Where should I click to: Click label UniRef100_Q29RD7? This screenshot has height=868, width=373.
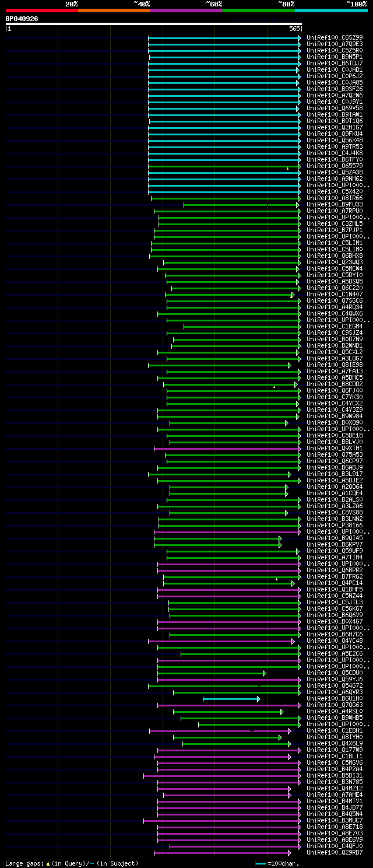coord(335,852)
